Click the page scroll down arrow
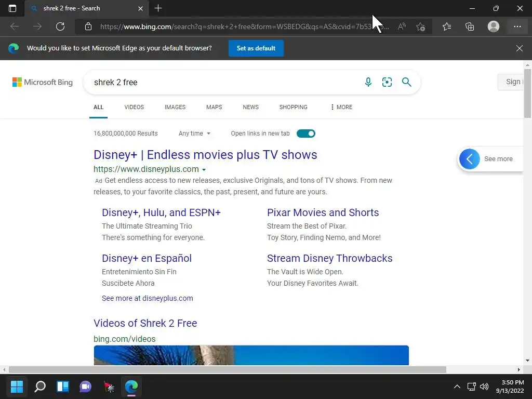This screenshot has height=399, width=532. pos(527,361)
